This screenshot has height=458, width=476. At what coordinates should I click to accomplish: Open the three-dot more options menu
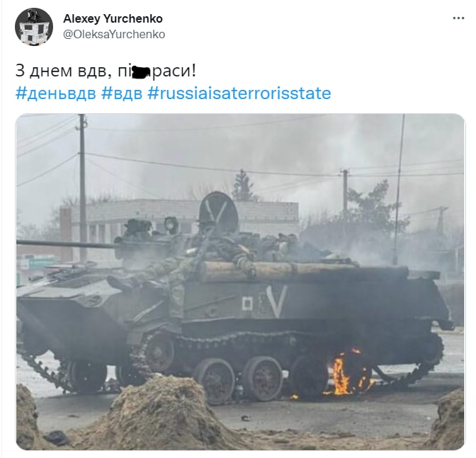[x=458, y=18]
